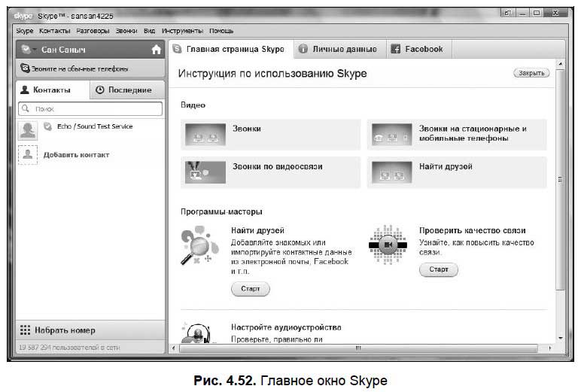This screenshot has width=581, height=392.
Task: Select the Личные данные tab
Action: (340, 49)
